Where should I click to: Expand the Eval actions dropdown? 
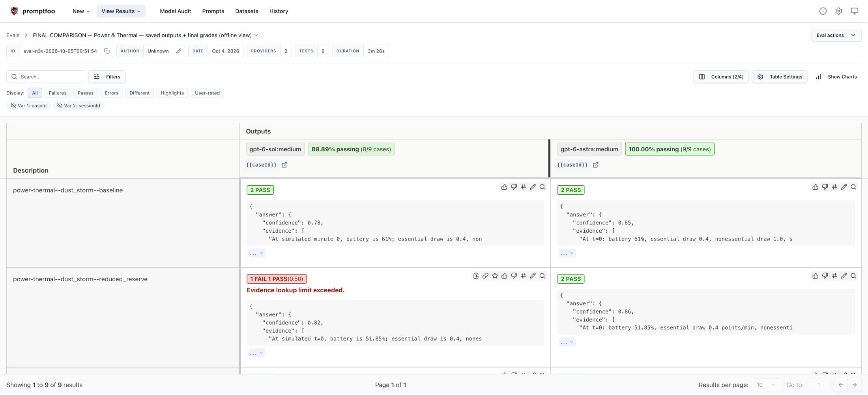point(836,35)
